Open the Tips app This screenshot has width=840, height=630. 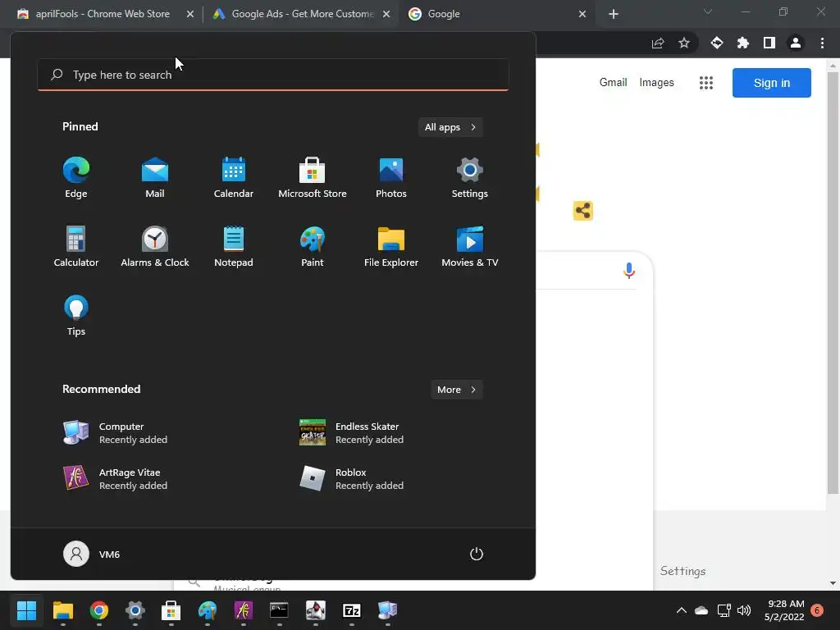[x=76, y=316]
